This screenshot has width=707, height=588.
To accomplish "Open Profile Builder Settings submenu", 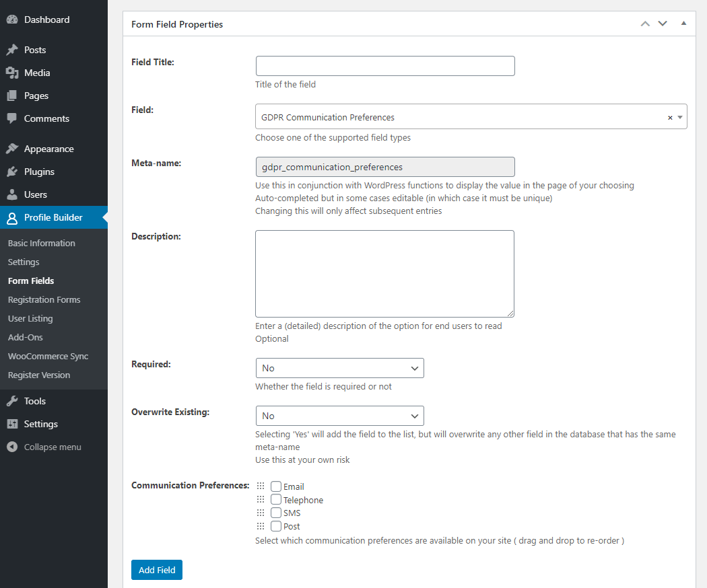I will coord(24,262).
